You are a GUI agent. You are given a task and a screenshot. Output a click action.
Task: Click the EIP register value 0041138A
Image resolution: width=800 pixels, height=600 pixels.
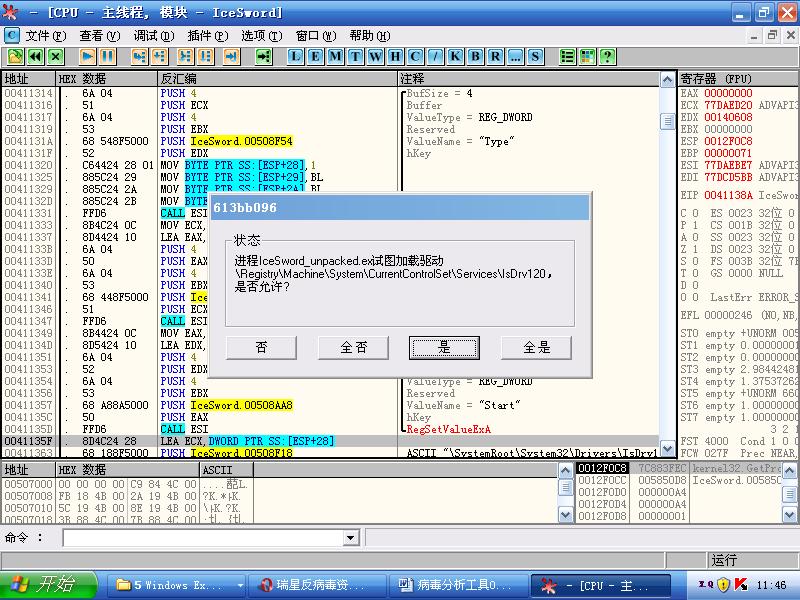tap(728, 195)
